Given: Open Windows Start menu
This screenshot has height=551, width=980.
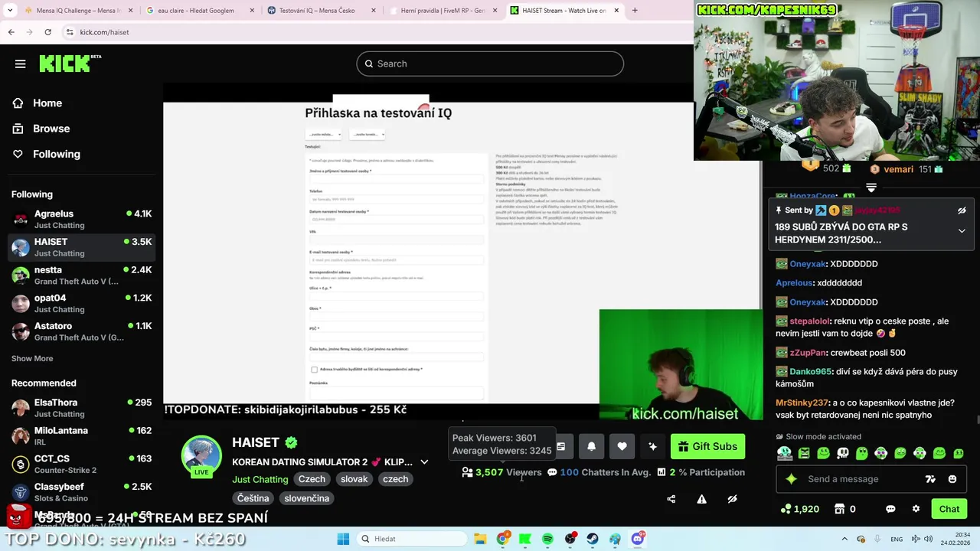Looking at the screenshot, I should tap(343, 539).
